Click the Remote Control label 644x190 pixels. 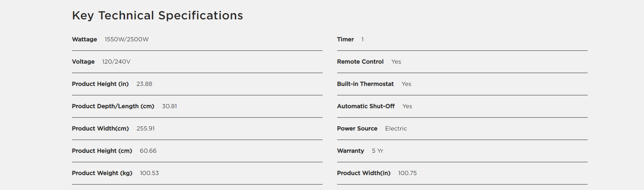360,62
